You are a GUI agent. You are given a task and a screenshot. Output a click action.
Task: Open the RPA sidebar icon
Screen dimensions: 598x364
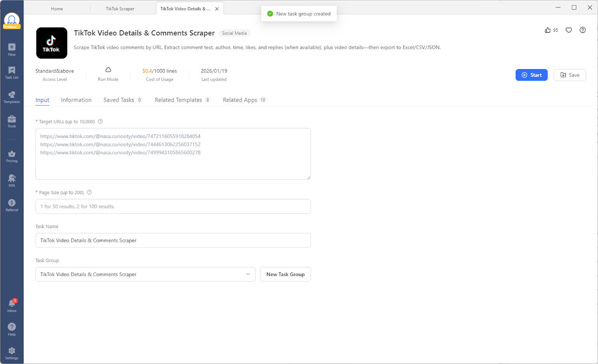tap(12, 181)
